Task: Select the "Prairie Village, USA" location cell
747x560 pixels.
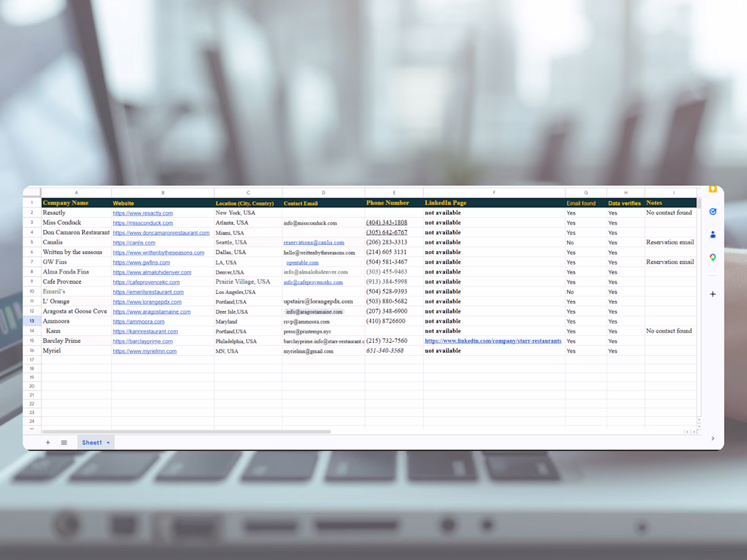Action: (x=248, y=282)
